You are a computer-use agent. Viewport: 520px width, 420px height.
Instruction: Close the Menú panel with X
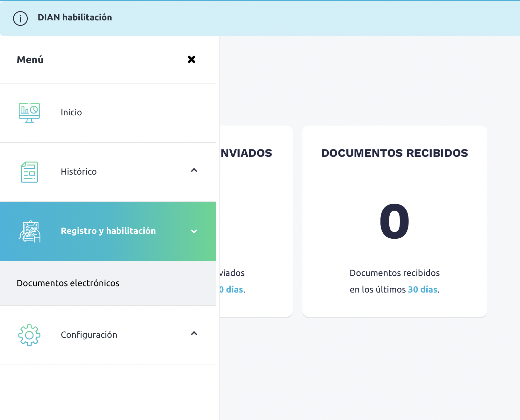(191, 60)
